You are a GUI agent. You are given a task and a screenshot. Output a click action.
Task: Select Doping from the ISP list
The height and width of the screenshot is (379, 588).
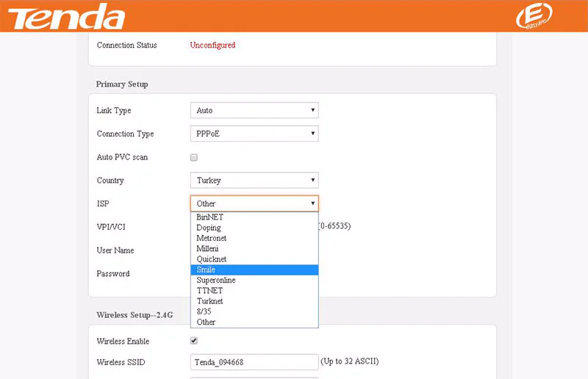[x=254, y=228]
